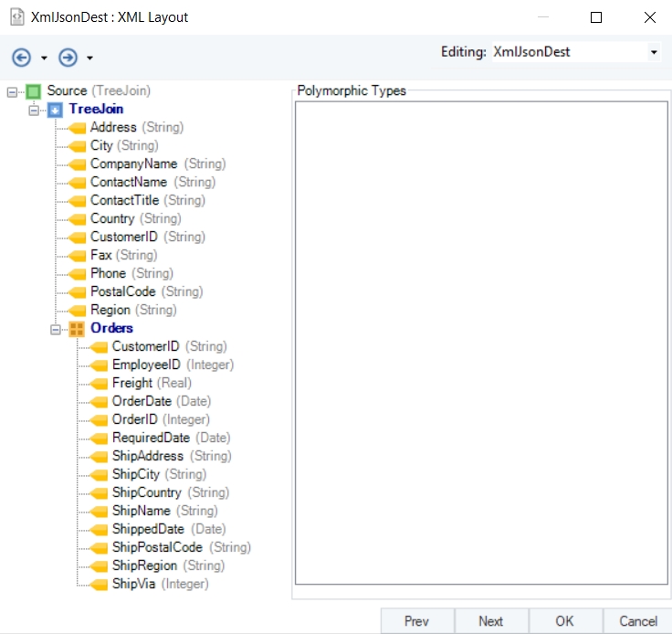Click the field icon next to Freight
672x634 pixels.
tap(99, 383)
